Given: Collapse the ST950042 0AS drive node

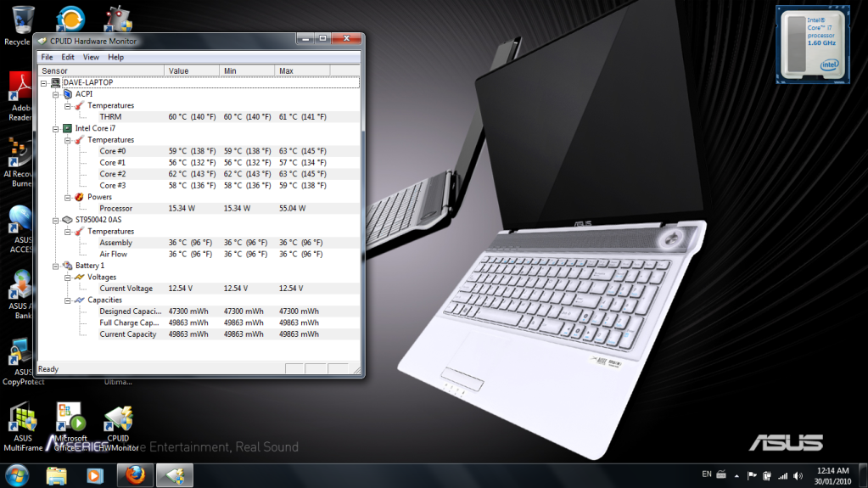Looking at the screenshot, I should point(55,221).
